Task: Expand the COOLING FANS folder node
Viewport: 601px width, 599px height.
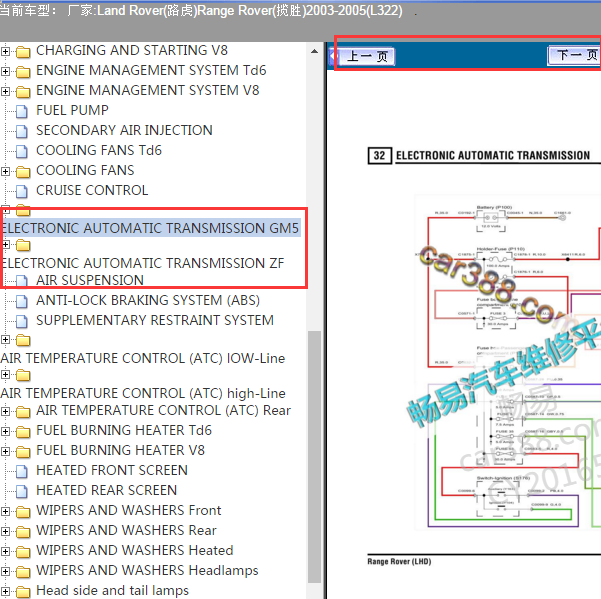Action: point(5,171)
